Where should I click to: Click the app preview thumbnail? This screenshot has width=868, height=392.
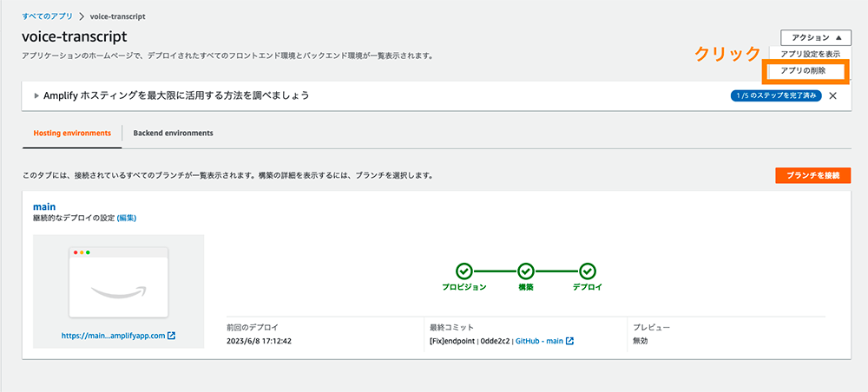pyautogui.click(x=118, y=282)
